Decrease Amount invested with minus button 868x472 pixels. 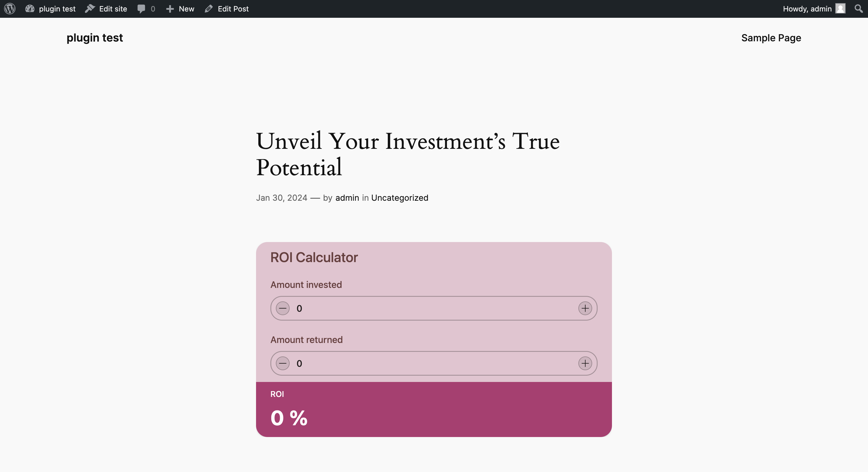pos(283,308)
